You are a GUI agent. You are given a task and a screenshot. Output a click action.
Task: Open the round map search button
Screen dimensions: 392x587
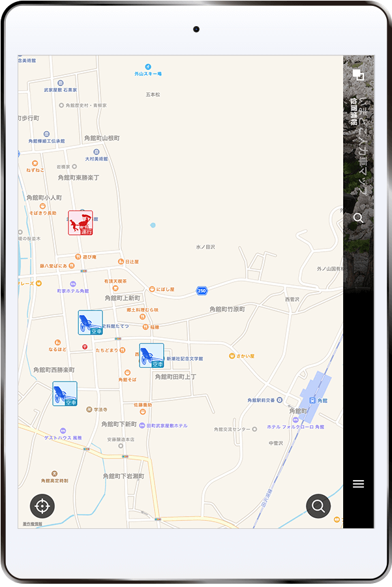tap(318, 505)
